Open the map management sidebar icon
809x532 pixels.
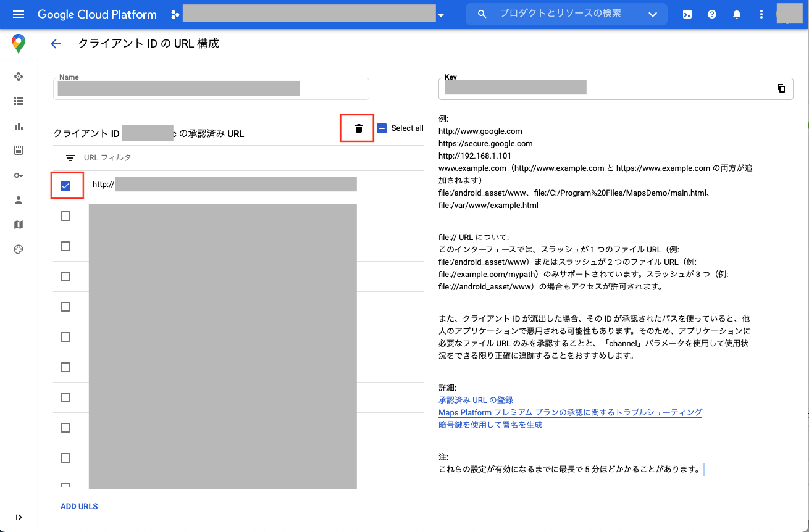coord(19,225)
